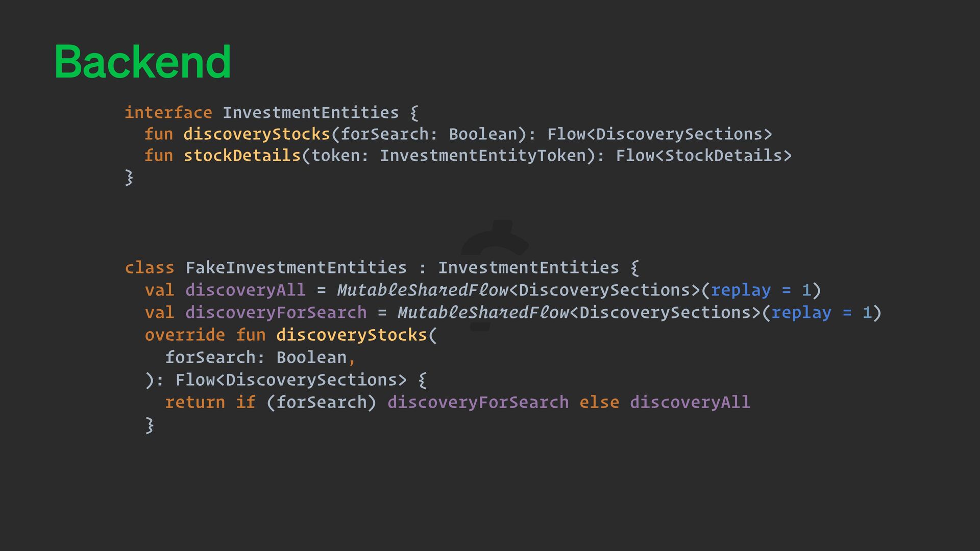Click 'replay = 1' on the discoveryAll line

click(761, 290)
